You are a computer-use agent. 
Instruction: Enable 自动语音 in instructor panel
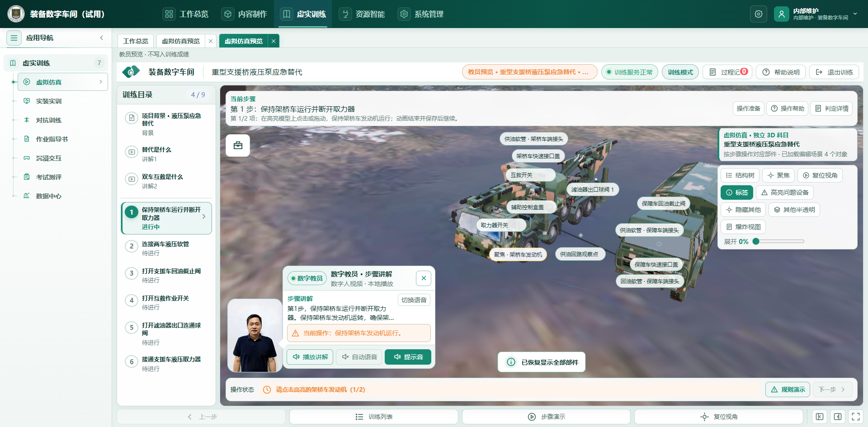pyautogui.click(x=359, y=357)
